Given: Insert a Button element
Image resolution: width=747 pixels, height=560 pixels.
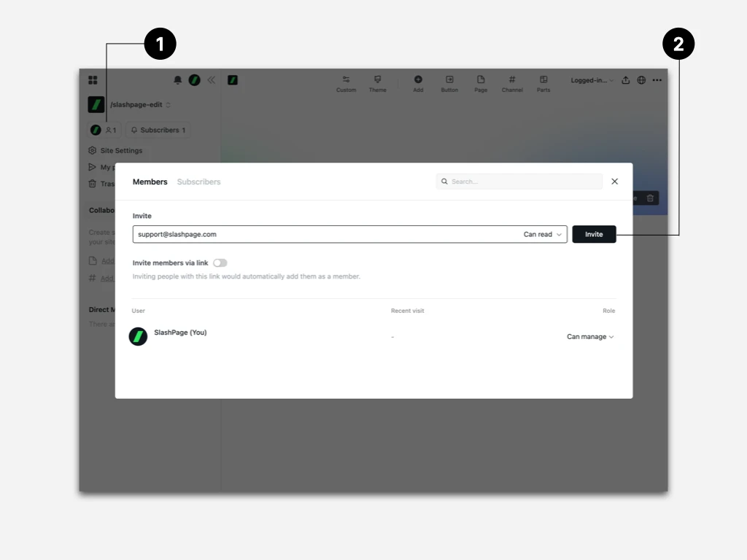Looking at the screenshot, I should [449, 84].
